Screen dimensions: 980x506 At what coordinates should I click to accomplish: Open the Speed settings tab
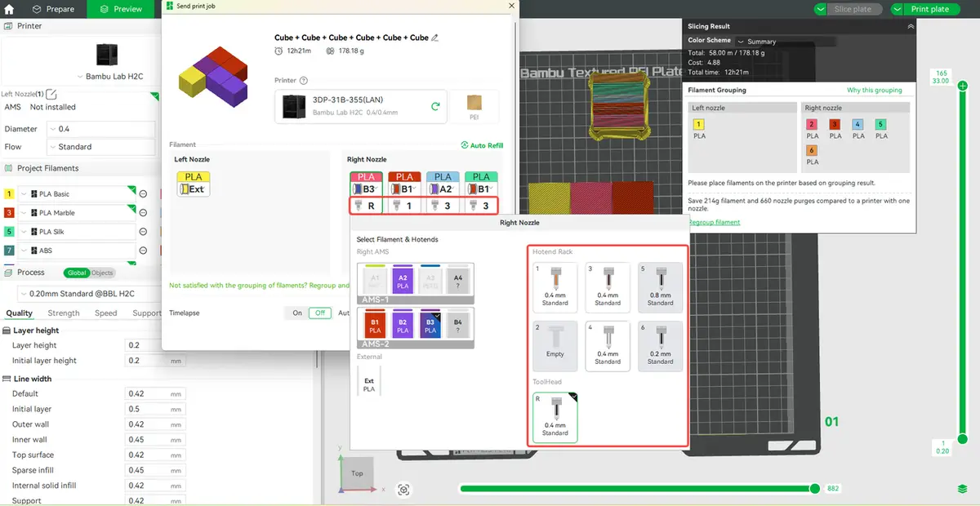106,313
